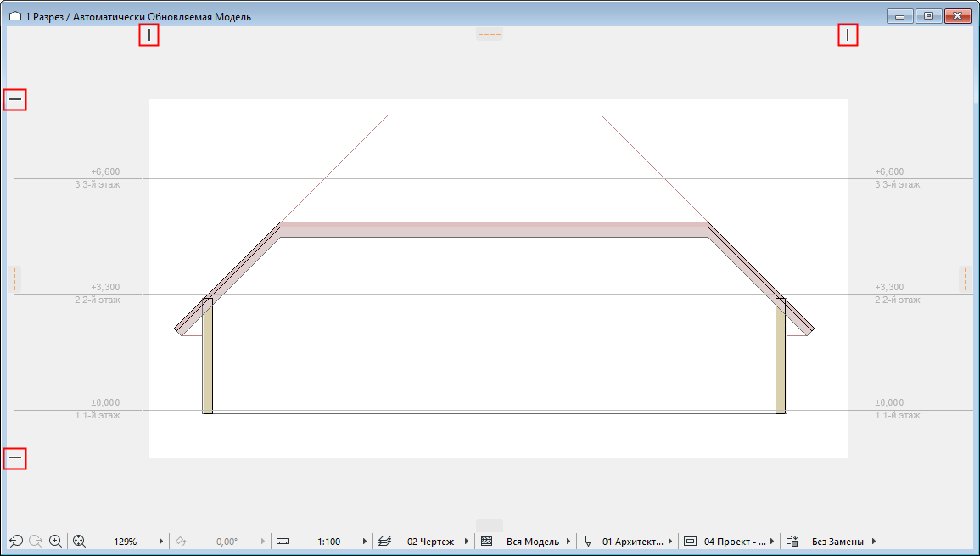This screenshot has width=980, height=556.
Task: Click the 1:100 scale value
Action: (x=328, y=542)
